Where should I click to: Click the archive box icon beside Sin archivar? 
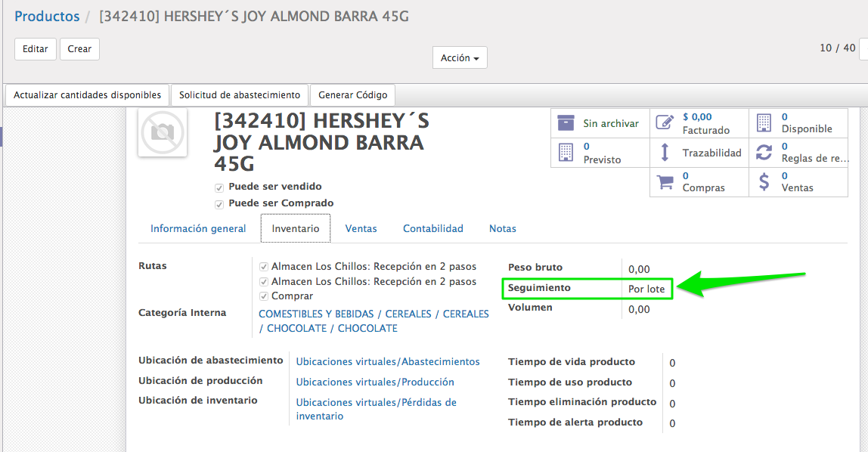coord(566,122)
